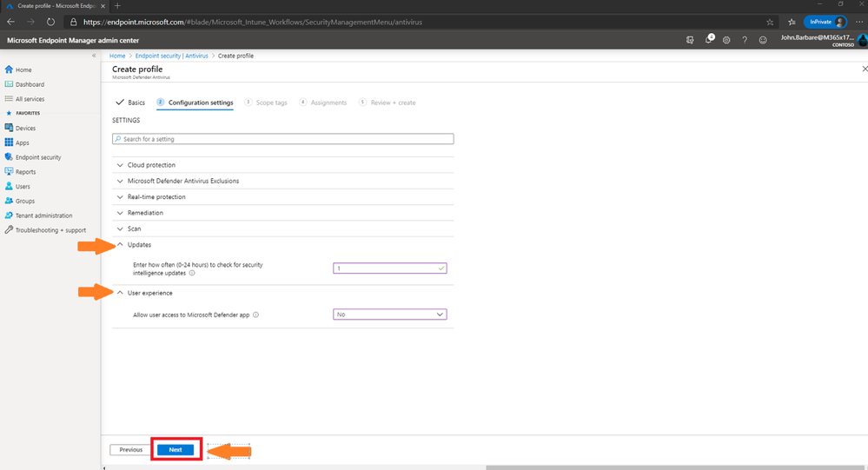The image size is (868, 470).
Task: Close the Create profile blade
Action: (865, 69)
